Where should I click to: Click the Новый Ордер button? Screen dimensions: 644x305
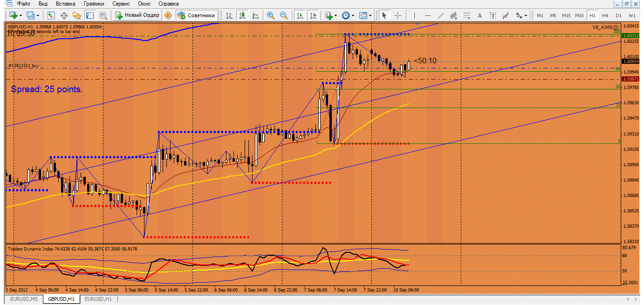point(137,15)
